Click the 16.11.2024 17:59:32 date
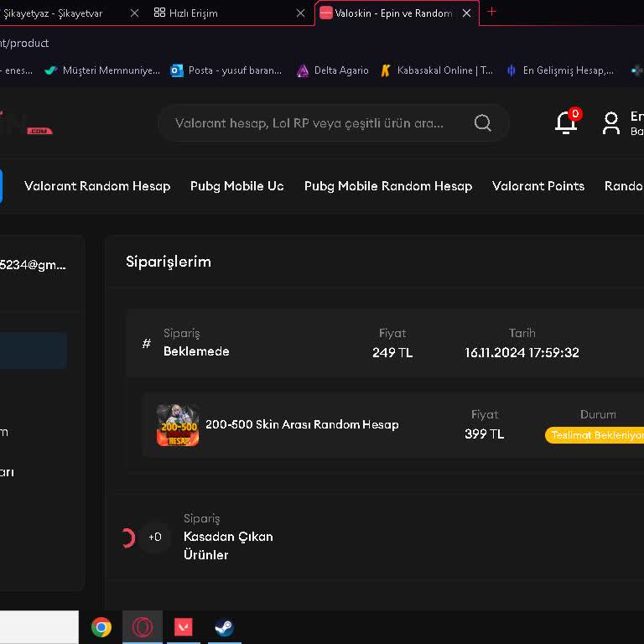Screen dimensions: 644x644 (522, 352)
